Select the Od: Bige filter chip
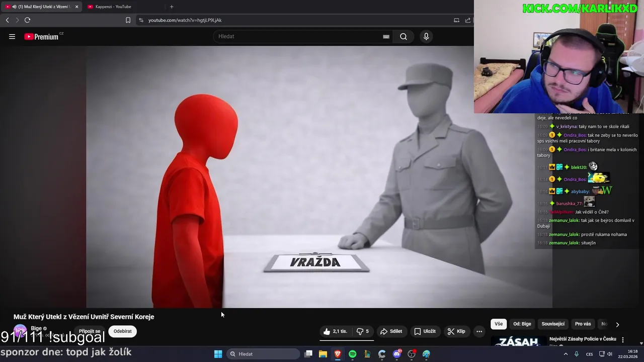 (x=522, y=324)
